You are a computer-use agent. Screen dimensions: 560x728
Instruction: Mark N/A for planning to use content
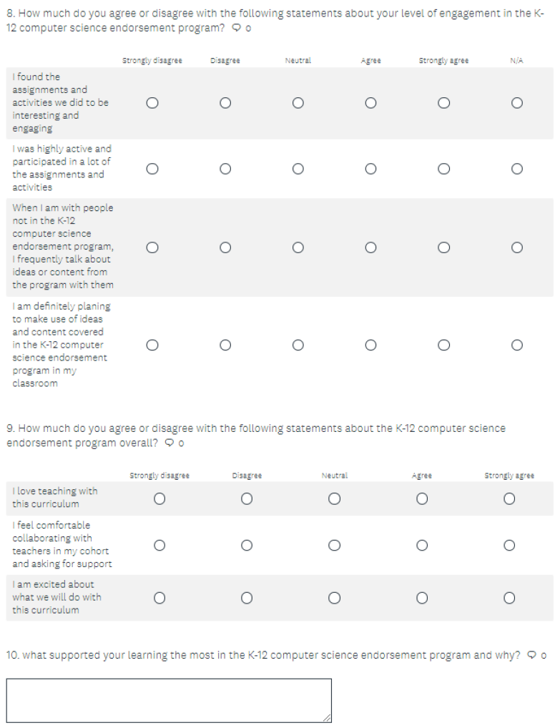pos(516,345)
